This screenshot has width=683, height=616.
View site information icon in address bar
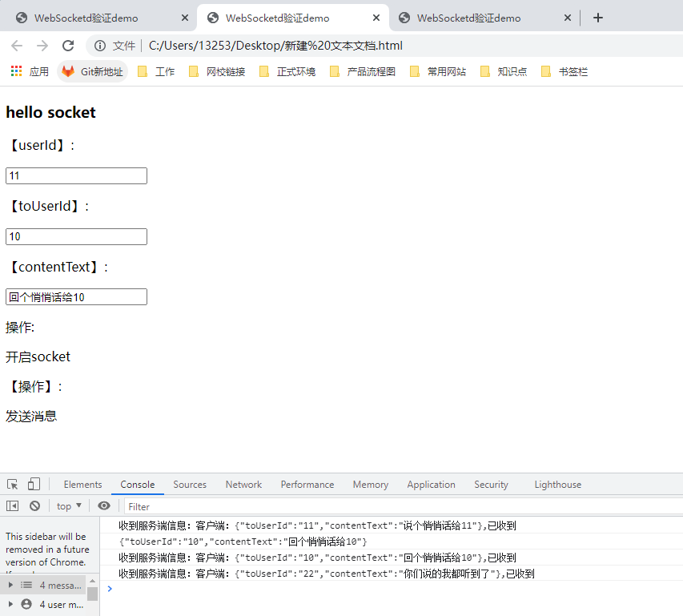coord(100,46)
